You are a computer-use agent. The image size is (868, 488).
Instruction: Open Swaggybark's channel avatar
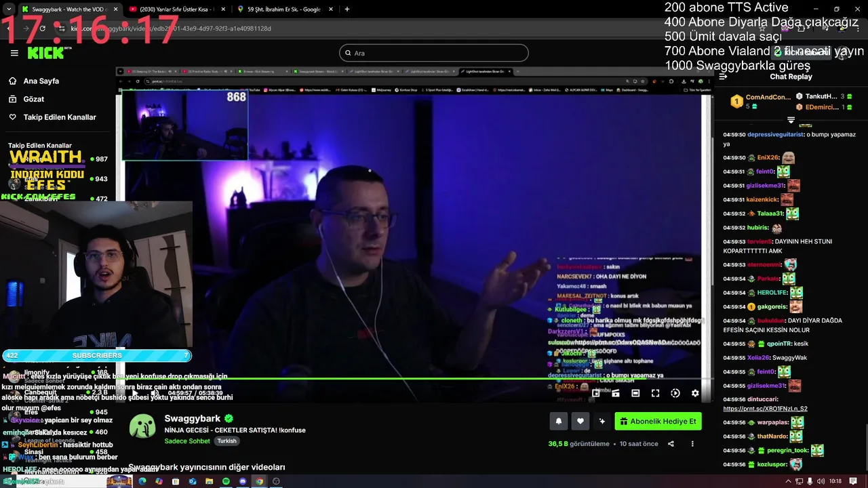(142, 426)
